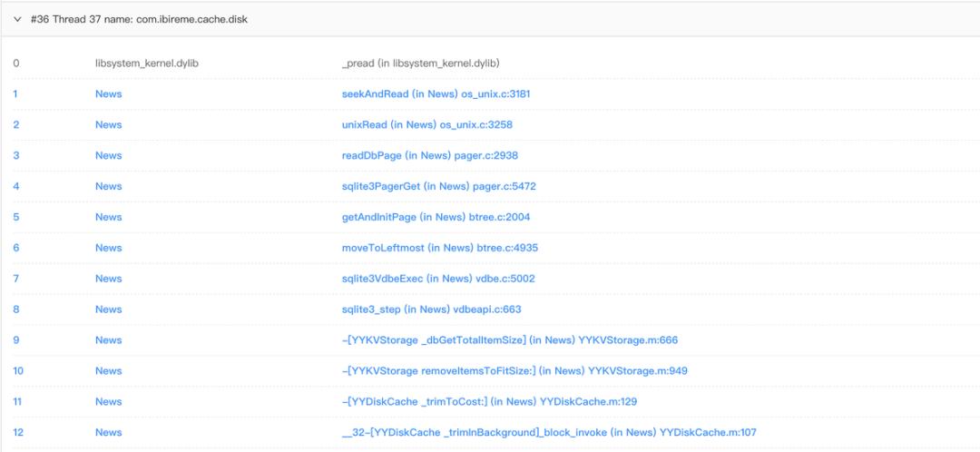This screenshot has width=980, height=452.
Task: Click frame number 8 of sqlite3_step row
Action: tap(16, 309)
